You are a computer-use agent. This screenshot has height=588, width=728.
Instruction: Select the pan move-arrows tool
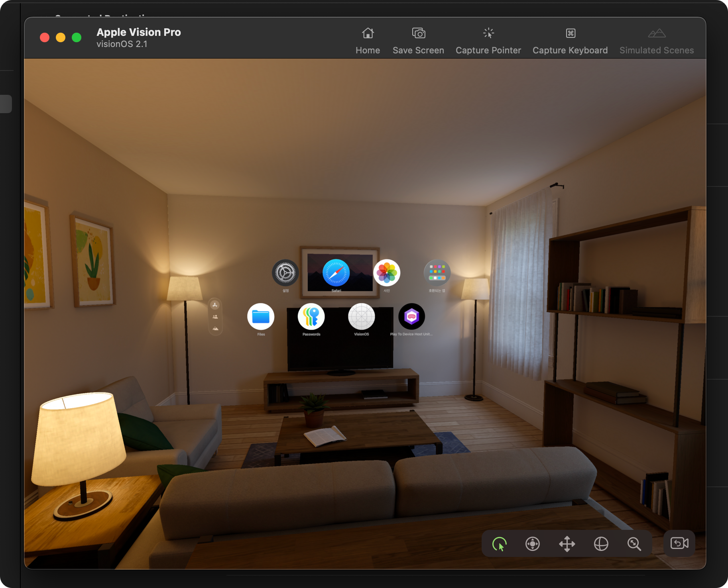tap(567, 544)
